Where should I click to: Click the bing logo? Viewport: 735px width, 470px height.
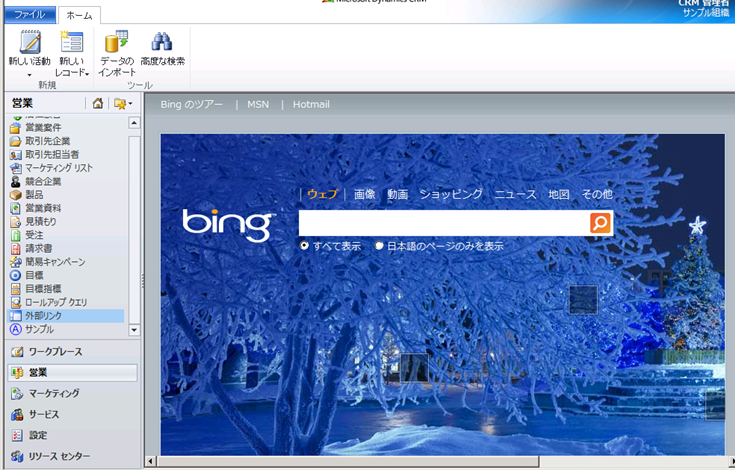click(x=228, y=225)
